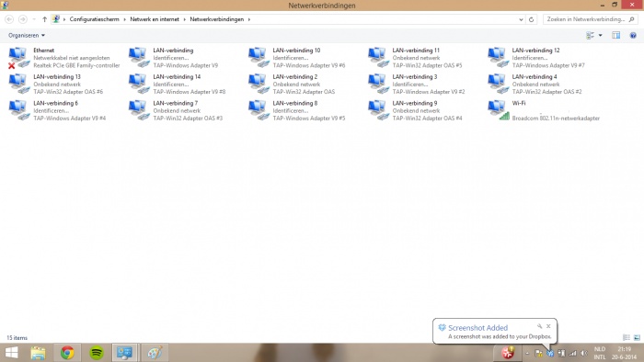
Task: Open Action Center flag tray icon
Action: pos(538,353)
